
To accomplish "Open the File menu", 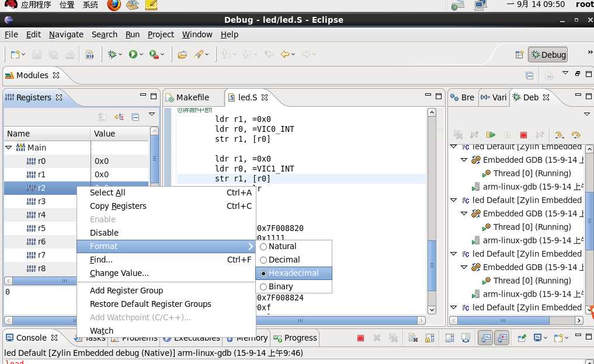I will (x=11, y=34).
